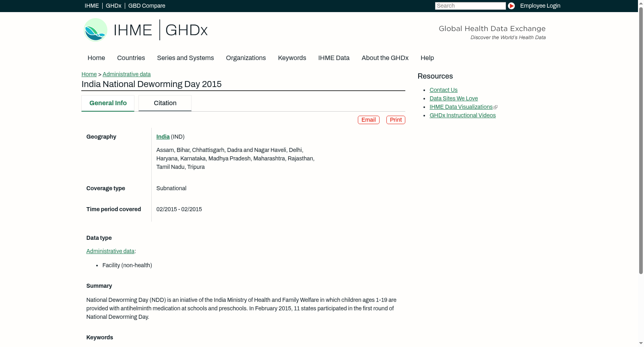
Task: Click the Facility (non-health) list item
Action: pyautogui.click(x=127, y=265)
